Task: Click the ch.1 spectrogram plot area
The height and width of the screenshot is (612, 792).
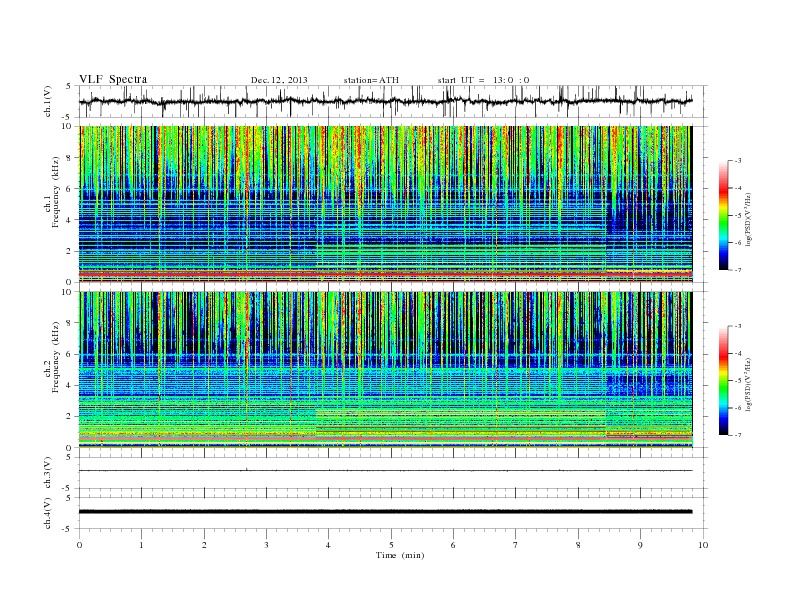Action: (386, 204)
